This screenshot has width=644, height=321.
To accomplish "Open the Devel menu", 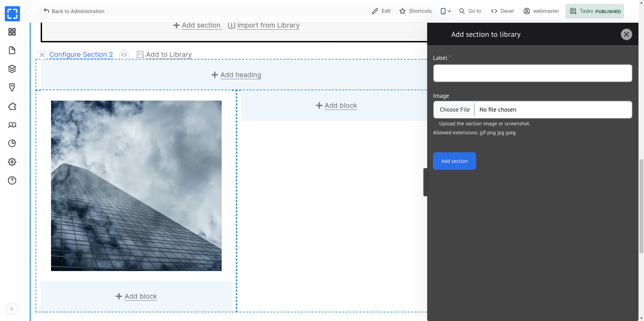I will [x=502, y=11].
